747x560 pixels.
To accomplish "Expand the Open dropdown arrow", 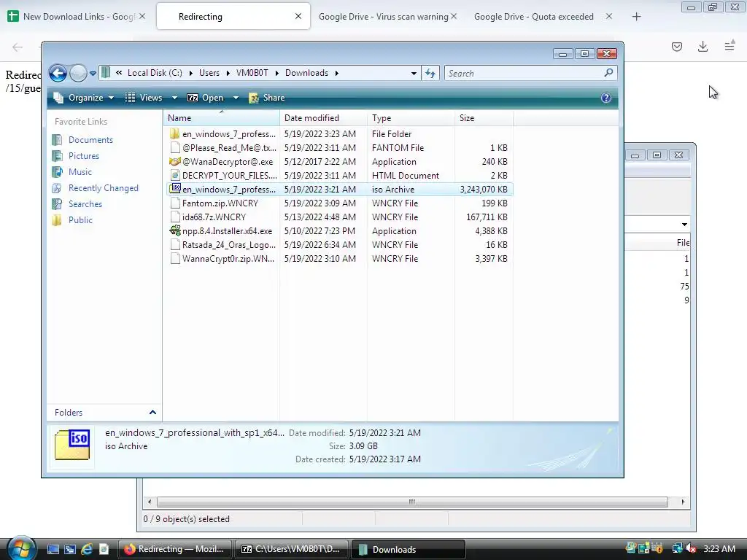I will [x=236, y=98].
